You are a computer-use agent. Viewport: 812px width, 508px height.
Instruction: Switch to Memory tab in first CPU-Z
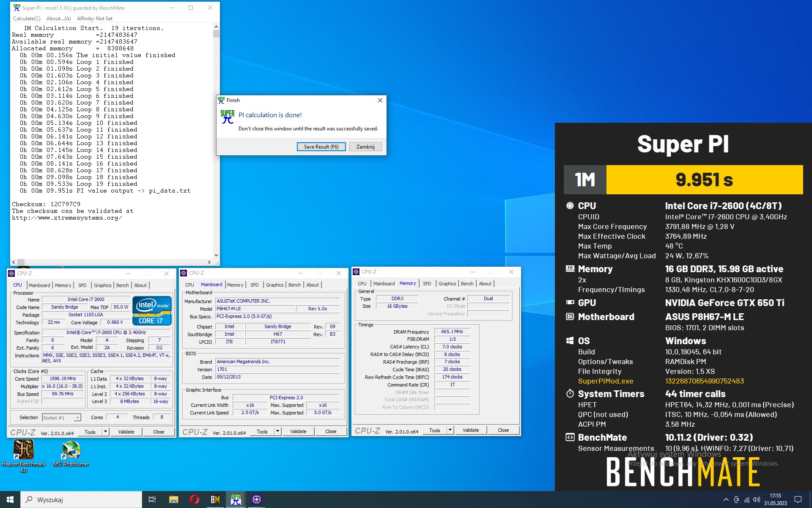click(63, 285)
